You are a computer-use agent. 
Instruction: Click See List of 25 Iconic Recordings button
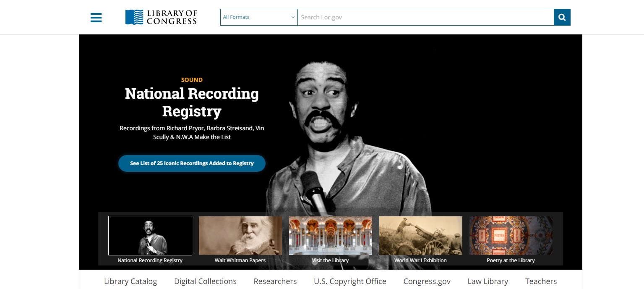coord(192,163)
